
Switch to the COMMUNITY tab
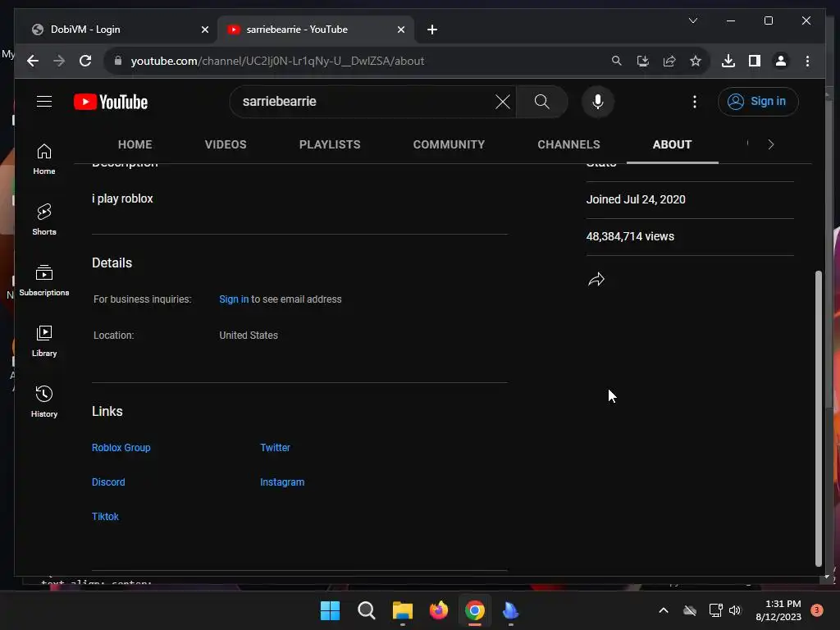449,144
